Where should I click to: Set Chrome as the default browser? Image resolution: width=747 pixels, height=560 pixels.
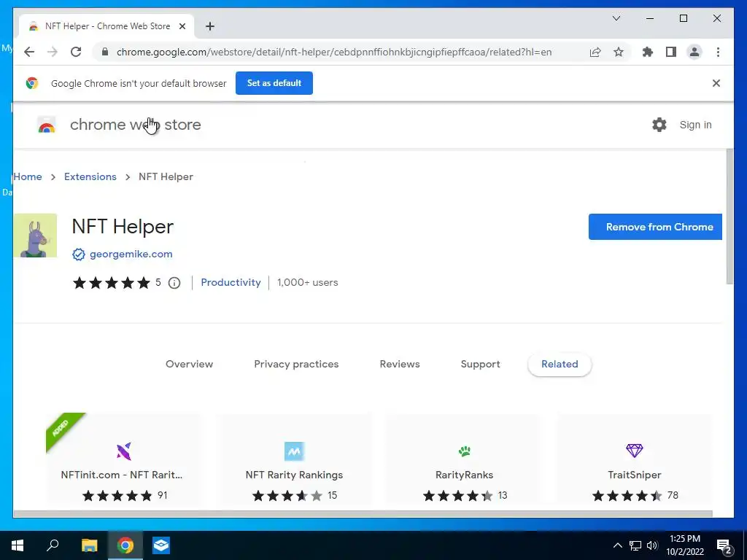click(x=274, y=83)
